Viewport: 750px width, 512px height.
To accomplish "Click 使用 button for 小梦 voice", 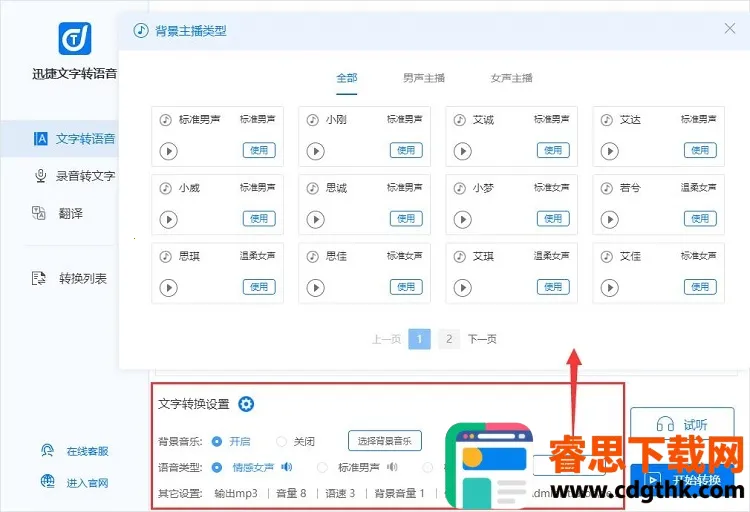I will (552, 219).
